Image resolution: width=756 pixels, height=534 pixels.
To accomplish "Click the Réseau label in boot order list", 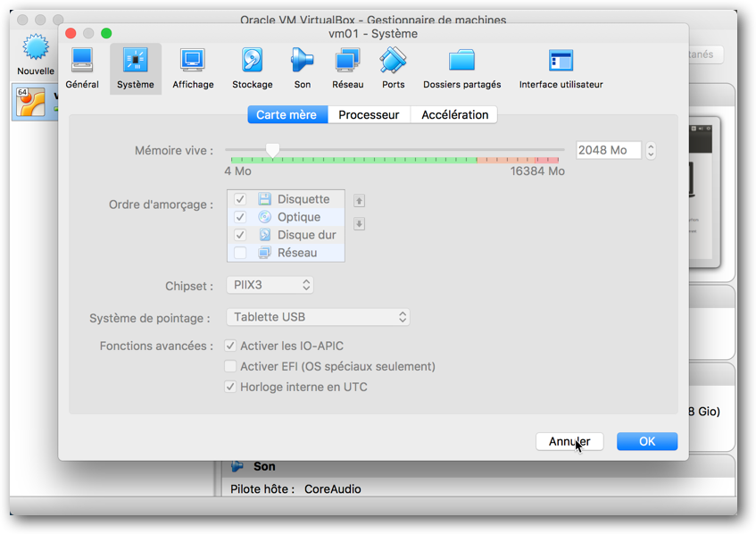I will pyautogui.click(x=297, y=253).
